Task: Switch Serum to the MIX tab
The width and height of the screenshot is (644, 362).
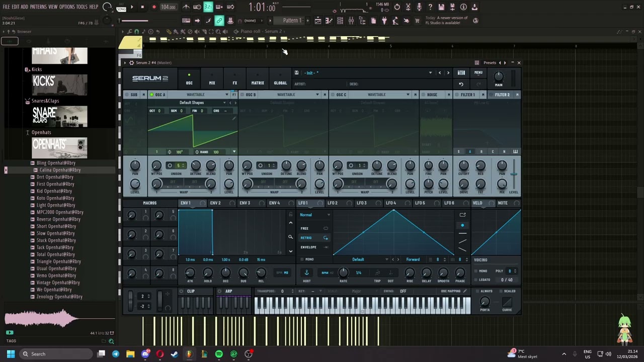Action: coord(212,79)
